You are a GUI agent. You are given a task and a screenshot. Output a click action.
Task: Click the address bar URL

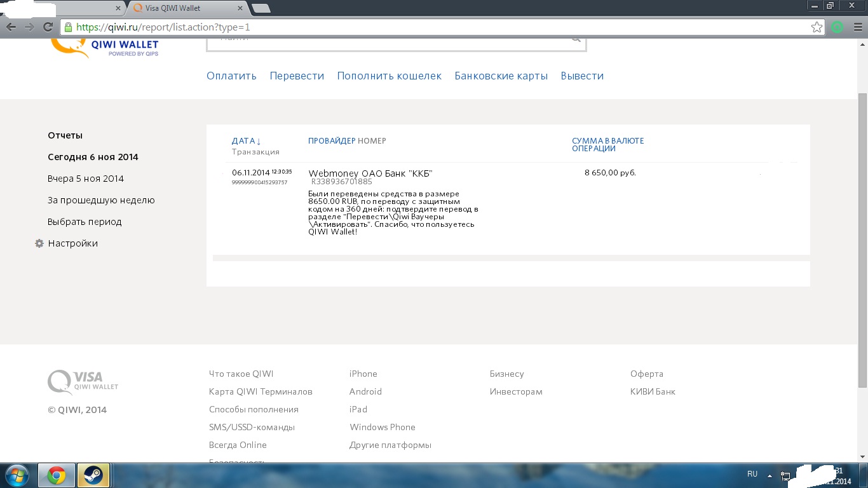(x=163, y=27)
